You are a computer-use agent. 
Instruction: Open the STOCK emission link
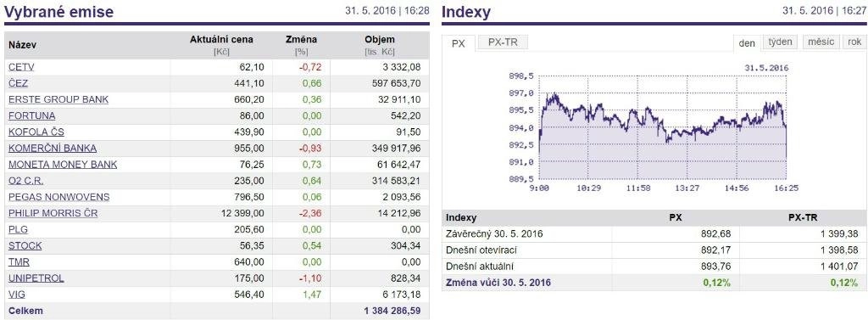click(25, 245)
